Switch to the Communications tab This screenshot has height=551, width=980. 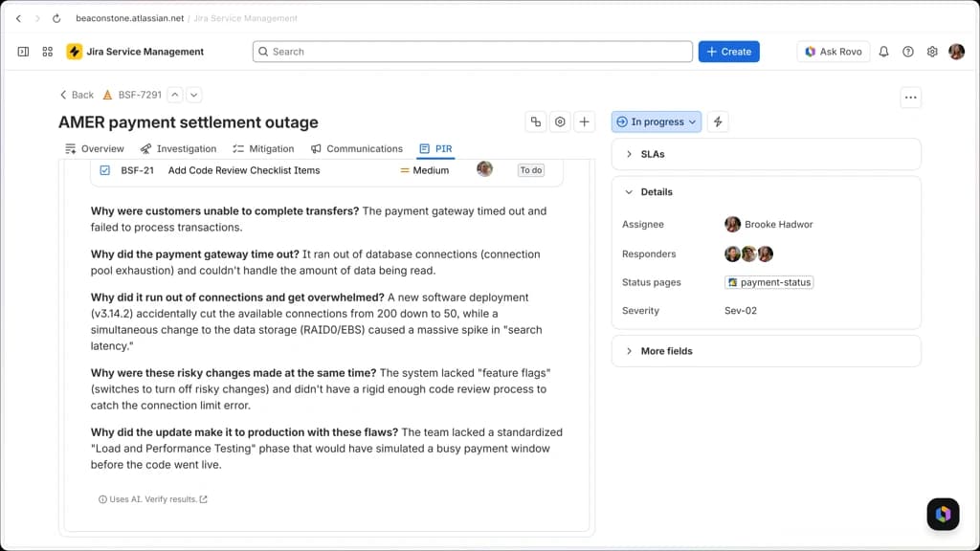coord(357,148)
